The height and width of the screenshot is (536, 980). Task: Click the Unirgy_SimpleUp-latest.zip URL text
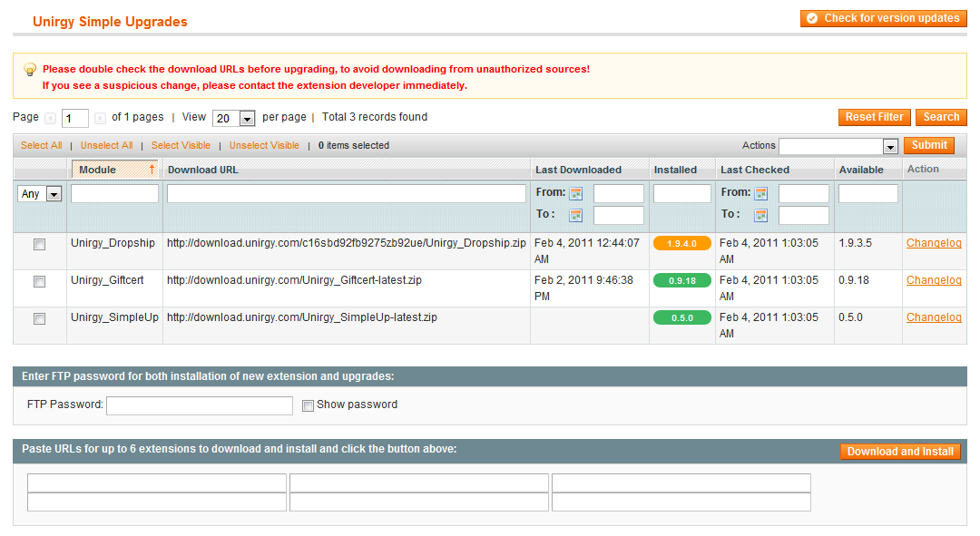[302, 317]
